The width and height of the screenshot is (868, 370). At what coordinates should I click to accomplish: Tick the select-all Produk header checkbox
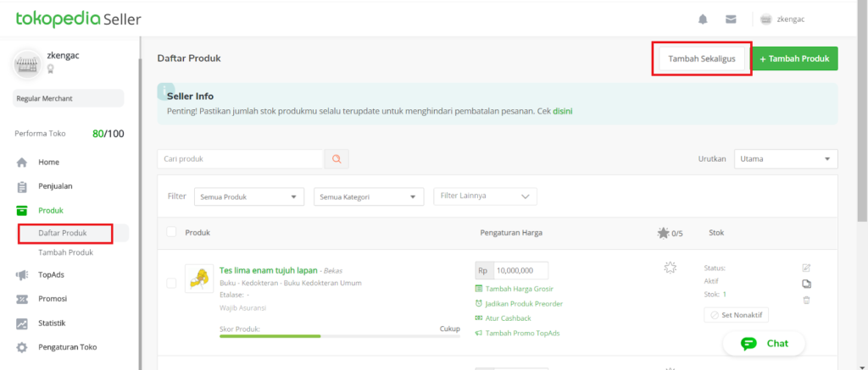coord(171,232)
